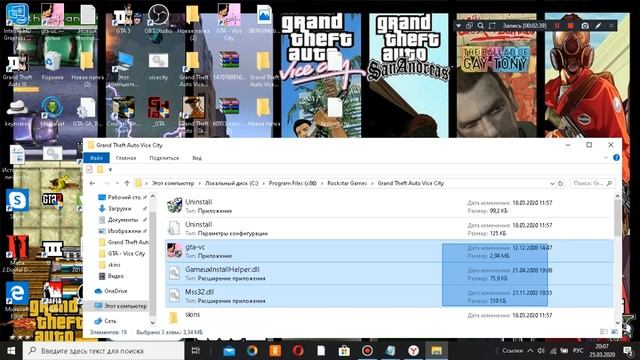Refresh the Explorer folder view
Viewport: 640px width, 360px height.
coord(560,184)
